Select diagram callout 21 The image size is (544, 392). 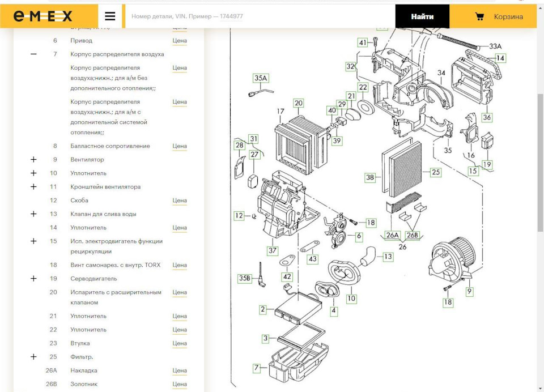351,96
